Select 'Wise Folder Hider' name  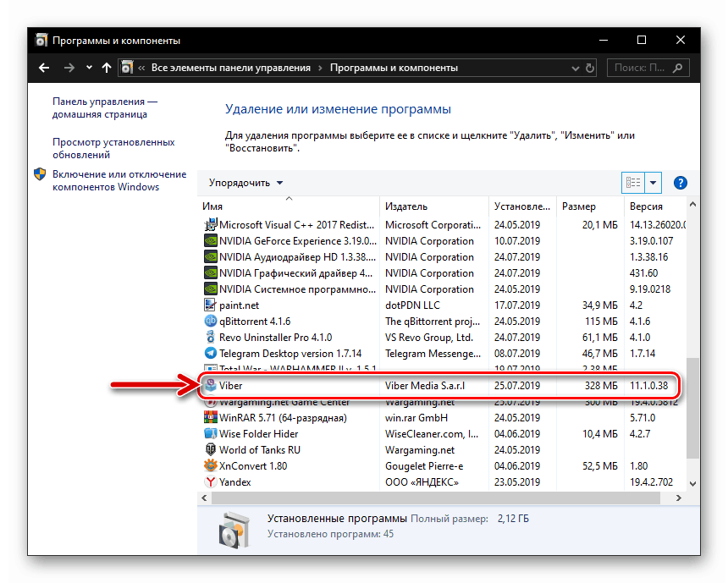pyautogui.click(x=258, y=434)
